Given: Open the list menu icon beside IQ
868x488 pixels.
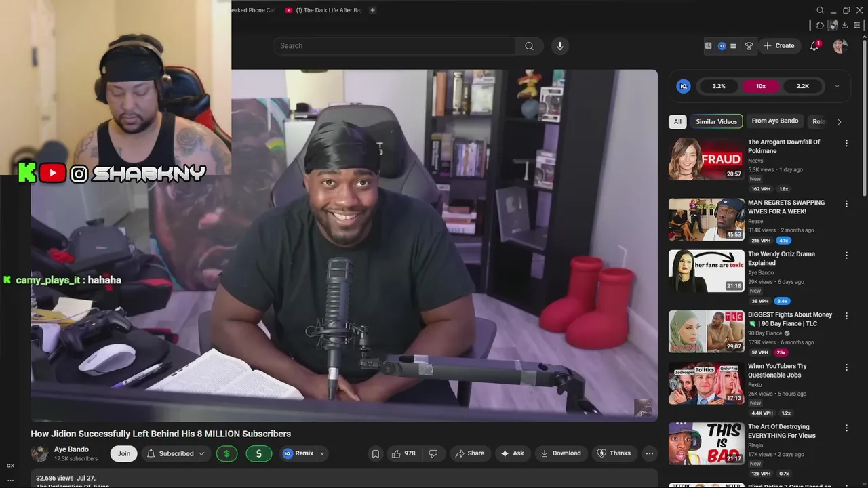Looking at the screenshot, I should (733, 46).
